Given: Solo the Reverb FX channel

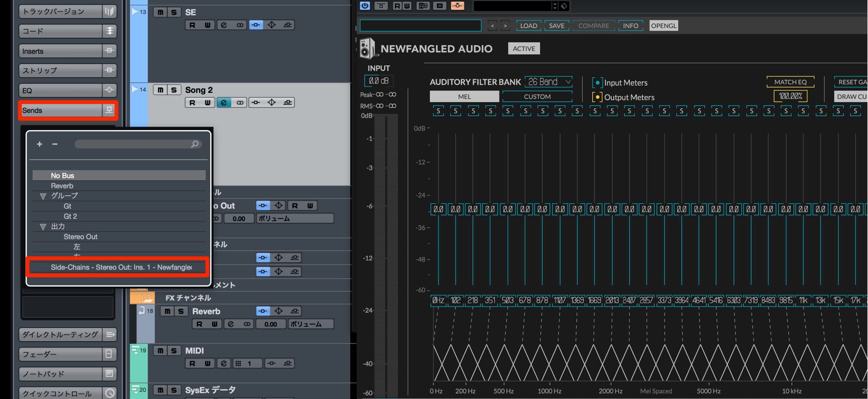Looking at the screenshot, I should pyautogui.click(x=181, y=311).
